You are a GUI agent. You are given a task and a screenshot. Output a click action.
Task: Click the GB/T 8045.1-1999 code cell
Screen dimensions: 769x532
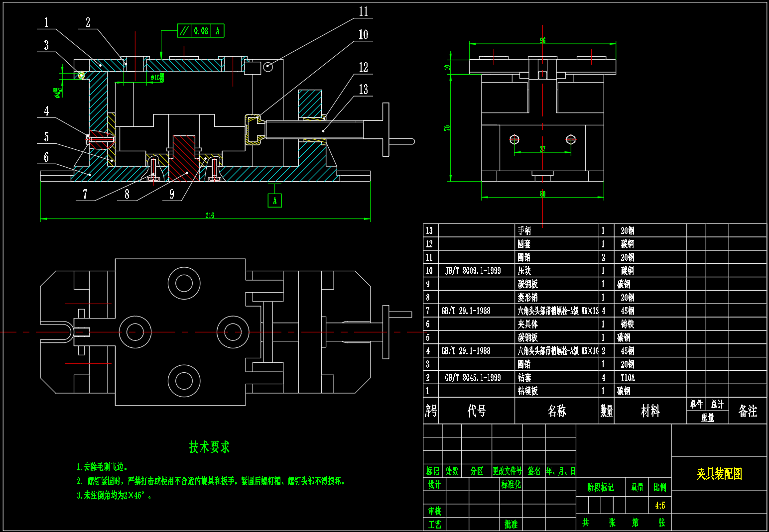pyautogui.click(x=473, y=378)
